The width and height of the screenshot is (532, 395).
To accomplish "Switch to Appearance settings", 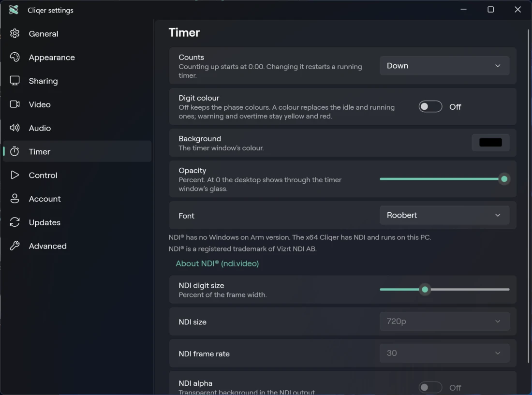I will (x=77, y=58).
